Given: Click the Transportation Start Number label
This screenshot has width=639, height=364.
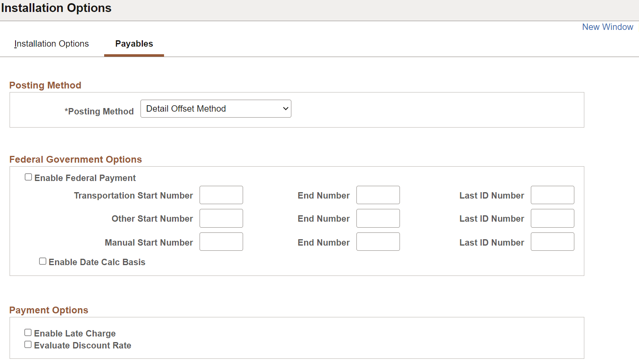Looking at the screenshot, I should pos(133,196).
